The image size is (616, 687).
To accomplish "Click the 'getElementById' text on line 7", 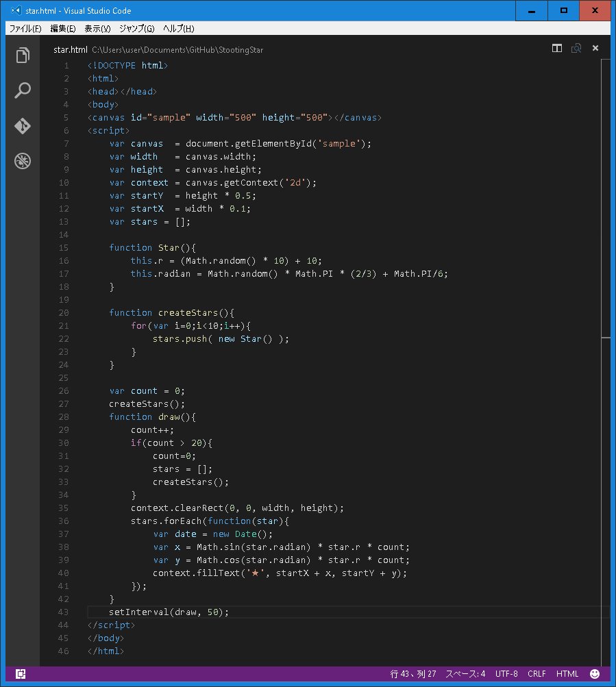I will tap(273, 144).
